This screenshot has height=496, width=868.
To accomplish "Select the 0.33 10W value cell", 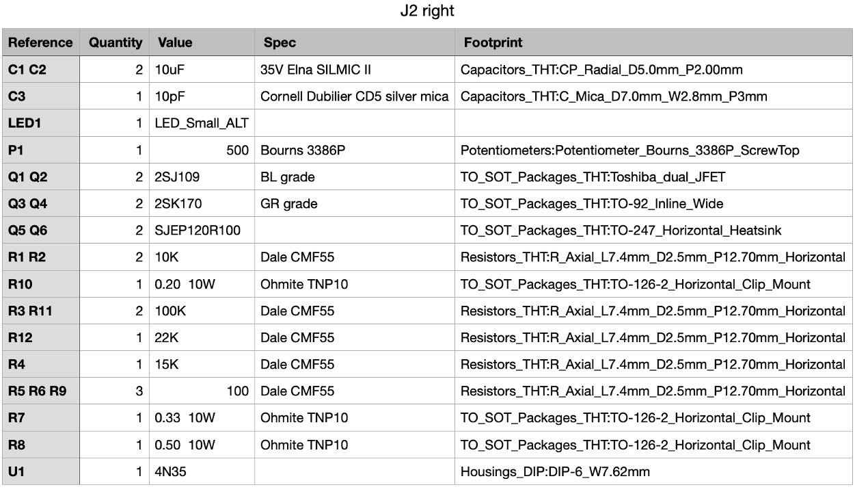I will [x=202, y=418].
